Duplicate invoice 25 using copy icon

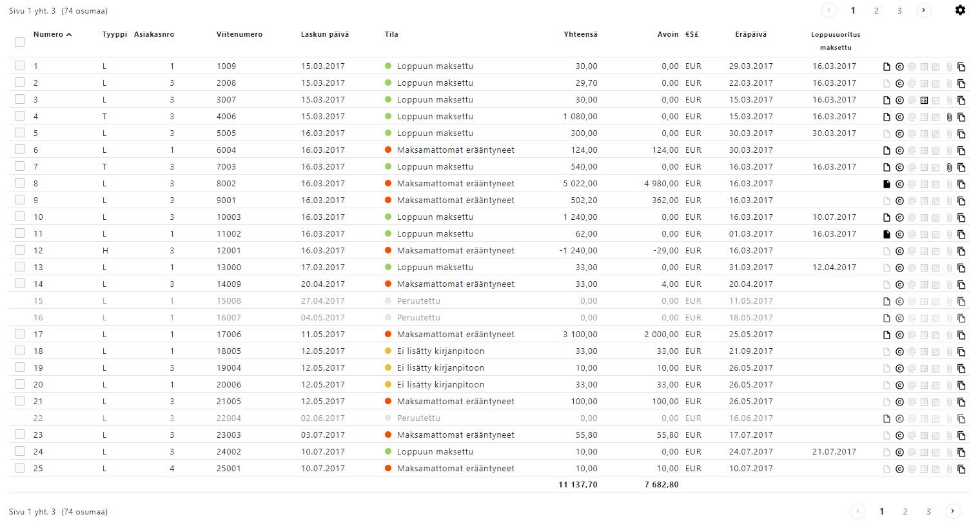(961, 469)
